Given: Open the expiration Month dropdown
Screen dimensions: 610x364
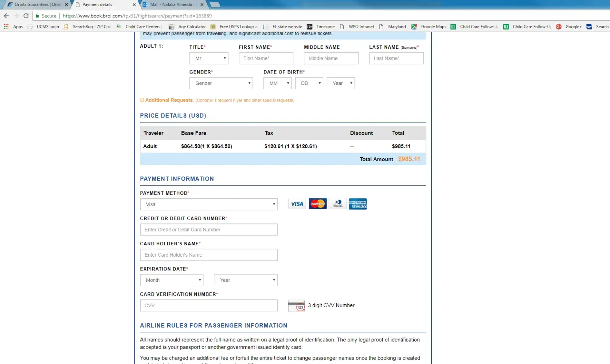Looking at the screenshot, I should tap(172, 280).
